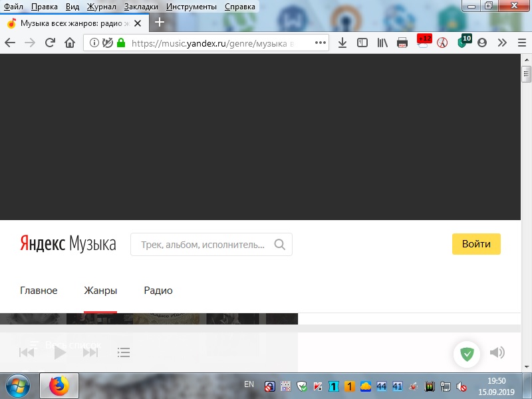Open the Закладки menu

[x=141, y=7]
